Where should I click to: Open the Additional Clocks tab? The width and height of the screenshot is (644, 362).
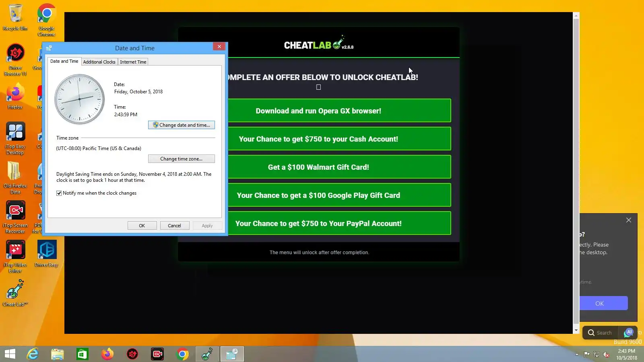99,62
